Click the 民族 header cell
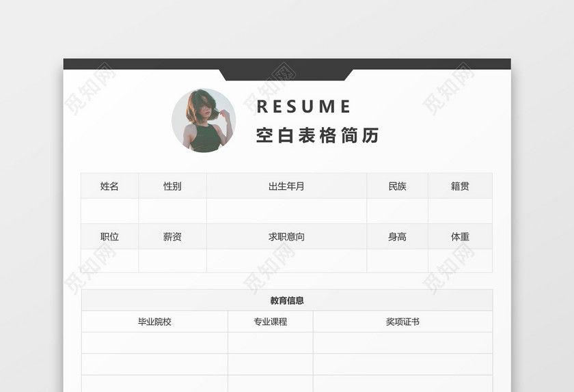The image size is (574, 392). [397, 186]
